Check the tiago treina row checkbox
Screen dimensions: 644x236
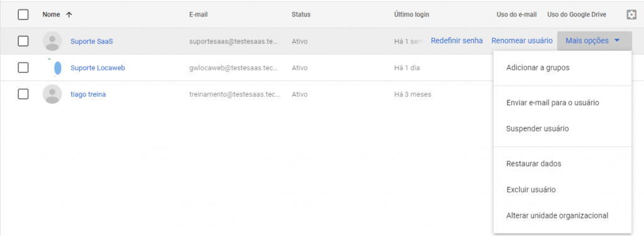(x=23, y=94)
